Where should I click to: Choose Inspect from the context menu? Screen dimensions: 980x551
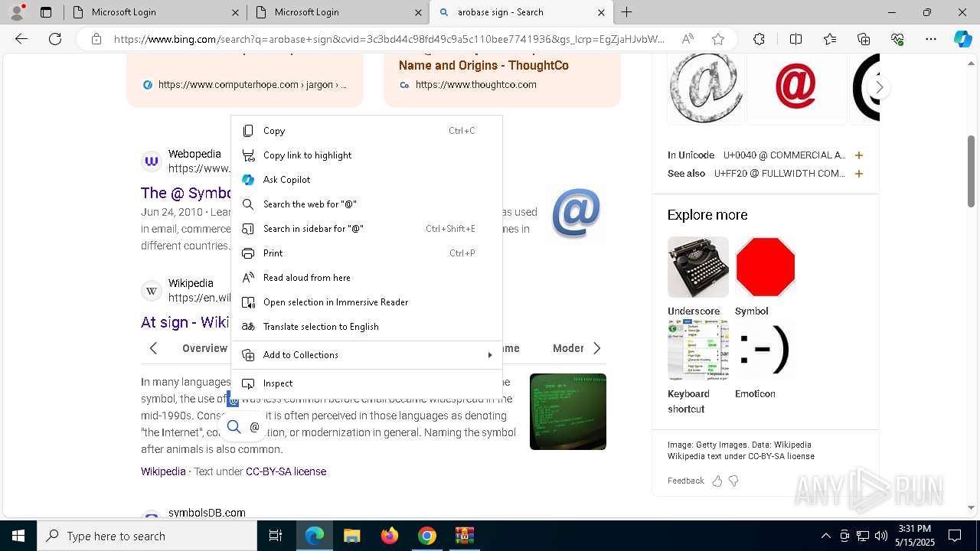367,383
